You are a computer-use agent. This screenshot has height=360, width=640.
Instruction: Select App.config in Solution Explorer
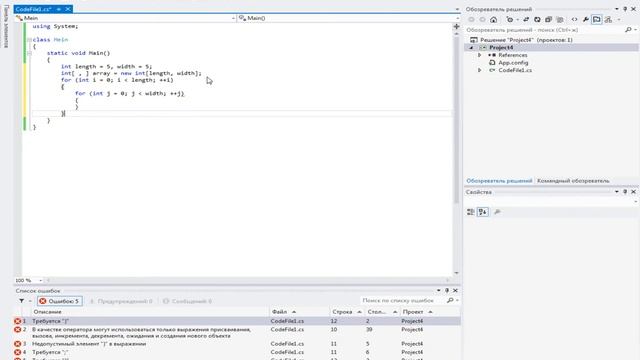coord(513,63)
